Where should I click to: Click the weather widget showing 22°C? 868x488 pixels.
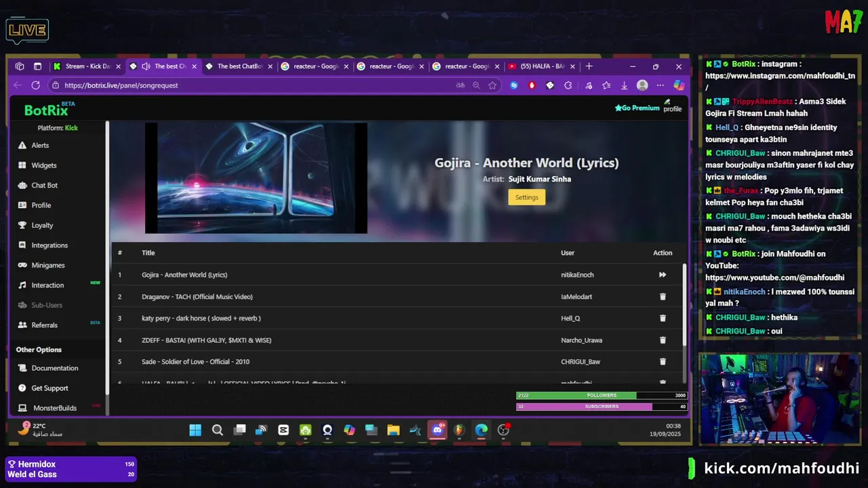(x=41, y=430)
